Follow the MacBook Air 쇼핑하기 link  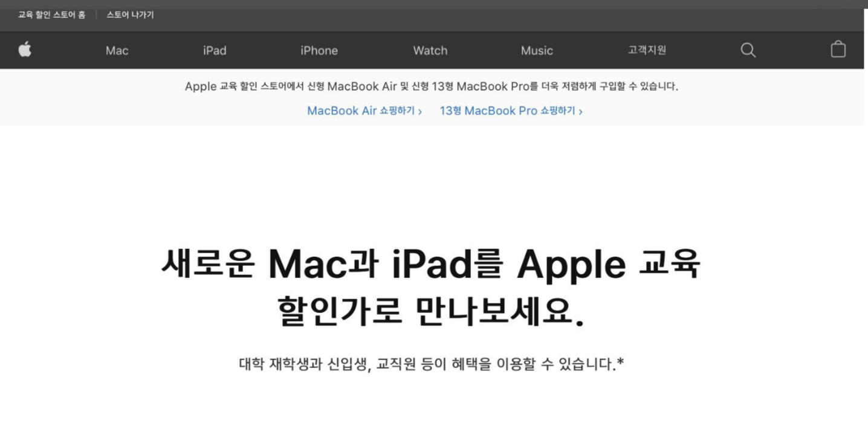pyautogui.click(x=364, y=111)
